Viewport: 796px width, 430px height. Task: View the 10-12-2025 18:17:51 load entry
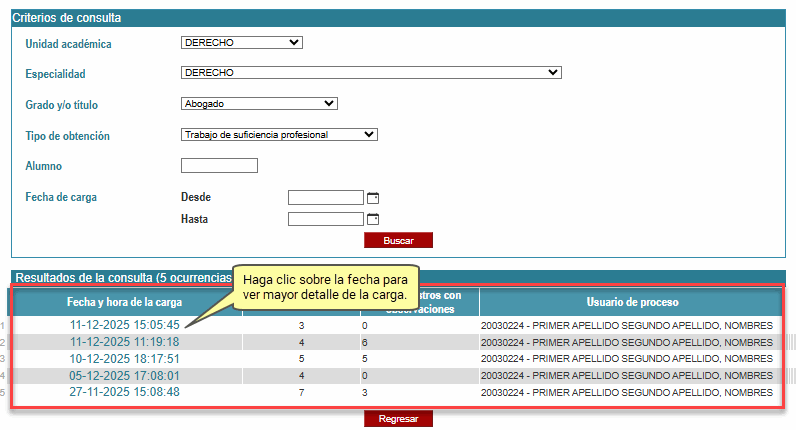click(124, 358)
